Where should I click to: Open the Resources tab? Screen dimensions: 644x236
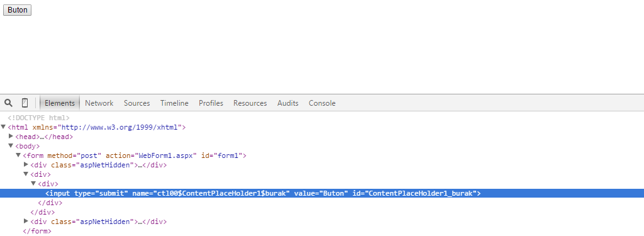[250, 103]
